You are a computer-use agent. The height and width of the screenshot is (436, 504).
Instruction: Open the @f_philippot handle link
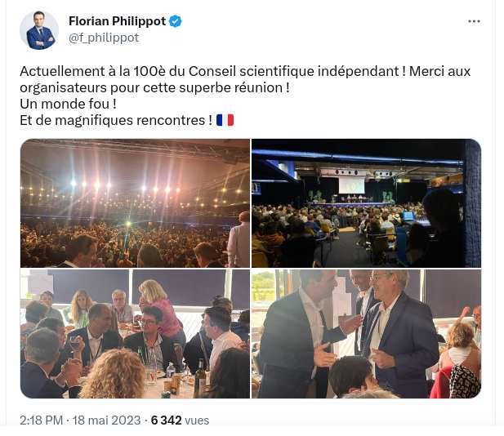tap(104, 38)
